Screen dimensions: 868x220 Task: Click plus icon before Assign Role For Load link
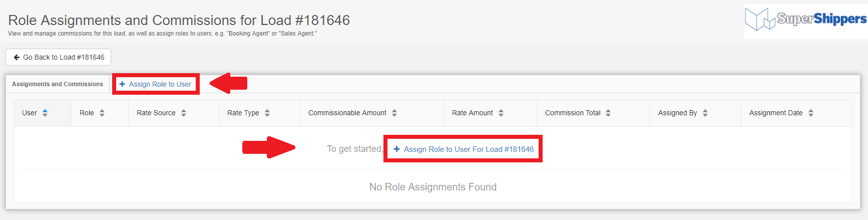pyautogui.click(x=396, y=149)
